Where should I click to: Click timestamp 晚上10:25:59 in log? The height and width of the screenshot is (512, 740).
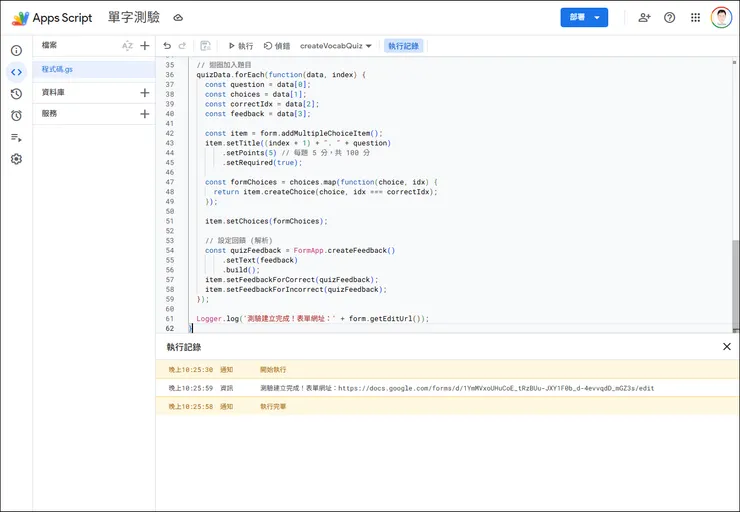click(191, 388)
